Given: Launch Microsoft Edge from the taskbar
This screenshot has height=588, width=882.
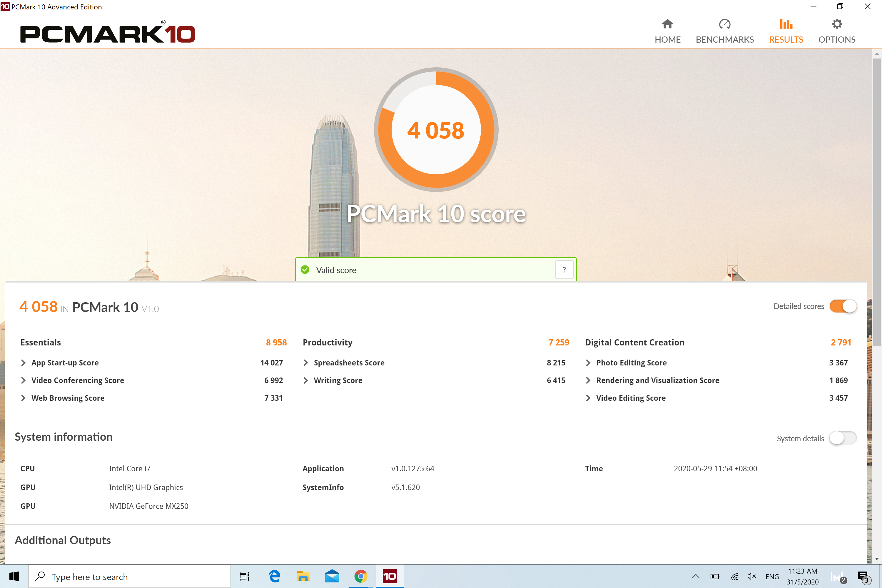Looking at the screenshot, I should 275,576.
